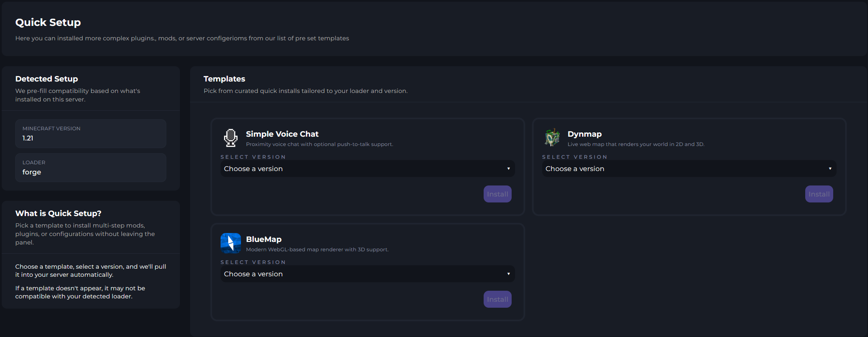Click the "What is Quick Setup?" heading
This screenshot has height=337, width=868.
58,213
